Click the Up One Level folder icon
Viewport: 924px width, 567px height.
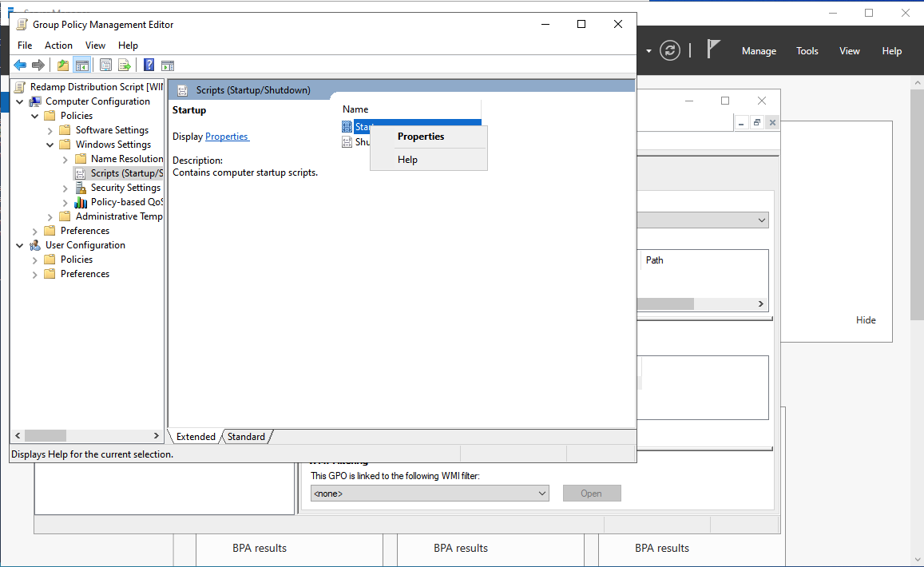click(x=63, y=65)
